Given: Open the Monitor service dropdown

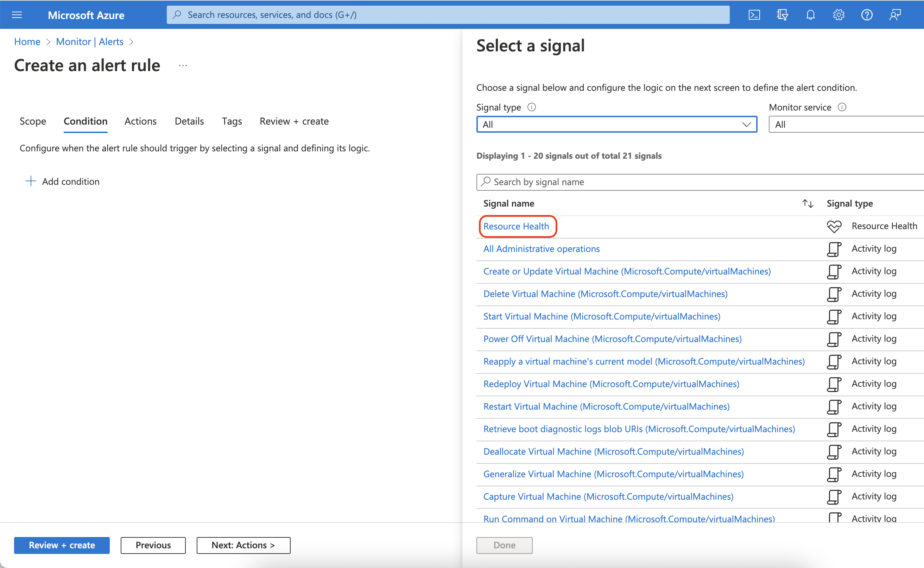Looking at the screenshot, I should click(x=845, y=124).
